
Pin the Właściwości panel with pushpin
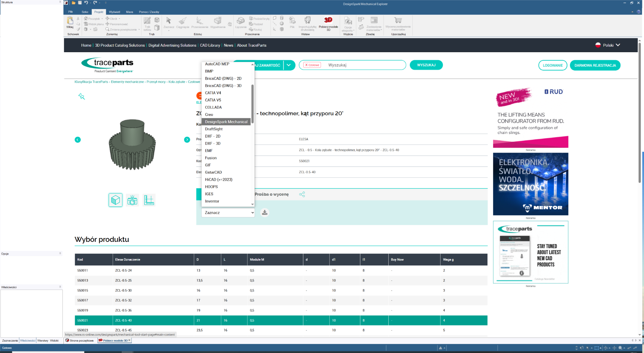(60, 287)
